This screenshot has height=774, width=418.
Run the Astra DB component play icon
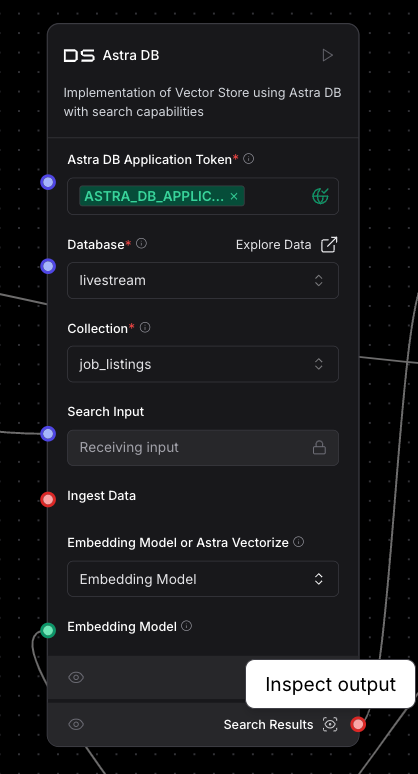[x=327, y=55]
